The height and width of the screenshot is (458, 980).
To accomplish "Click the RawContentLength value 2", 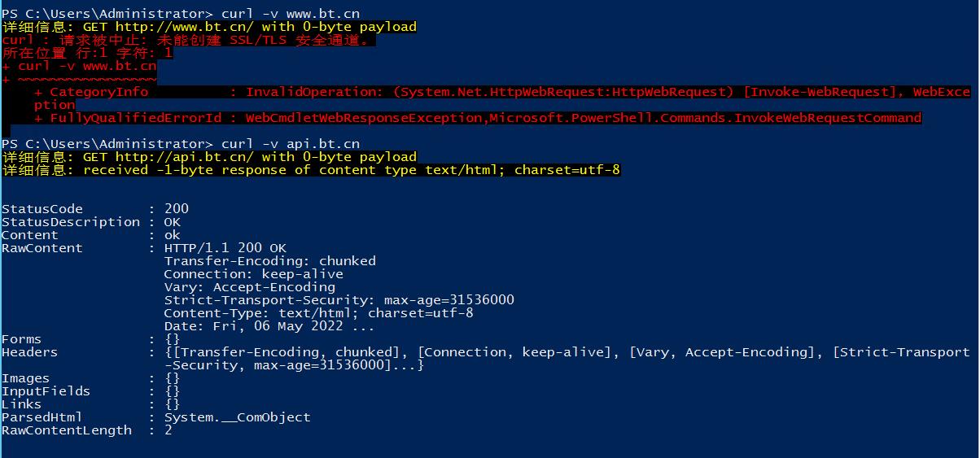I will pyautogui.click(x=168, y=430).
